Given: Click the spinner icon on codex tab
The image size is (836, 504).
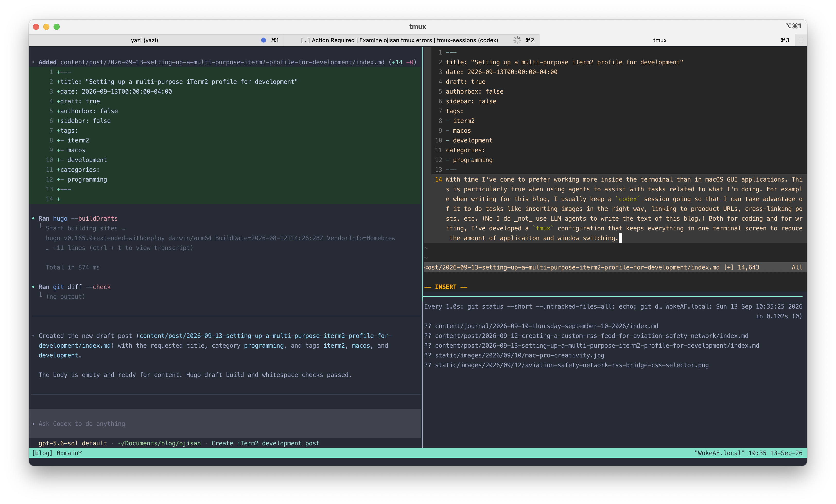Looking at the screenshot, I should tap(517, 40).
